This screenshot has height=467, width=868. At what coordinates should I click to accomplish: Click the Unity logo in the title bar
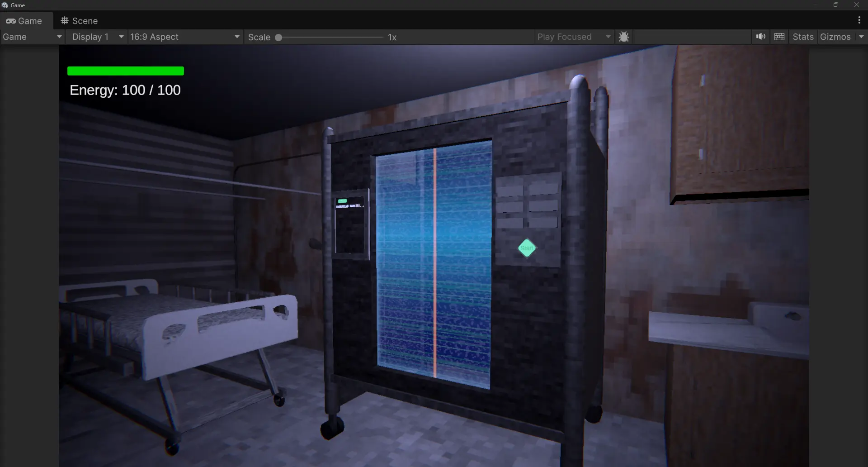(5, 5)
